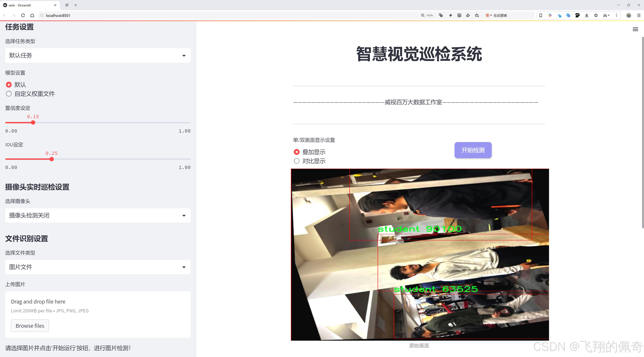Add page to favorites with star-plus icon

(477, 15)
